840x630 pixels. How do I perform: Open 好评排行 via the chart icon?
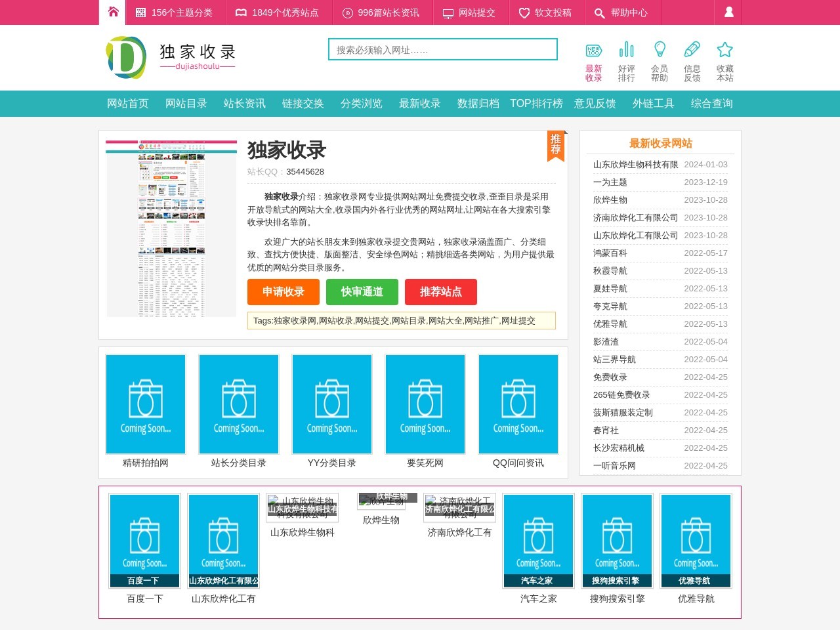[627, 49]
